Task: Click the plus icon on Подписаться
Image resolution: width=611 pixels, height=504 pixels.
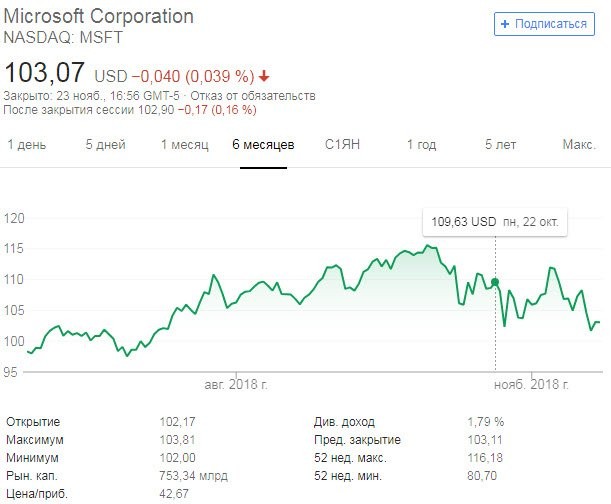Action: point(504,24)
